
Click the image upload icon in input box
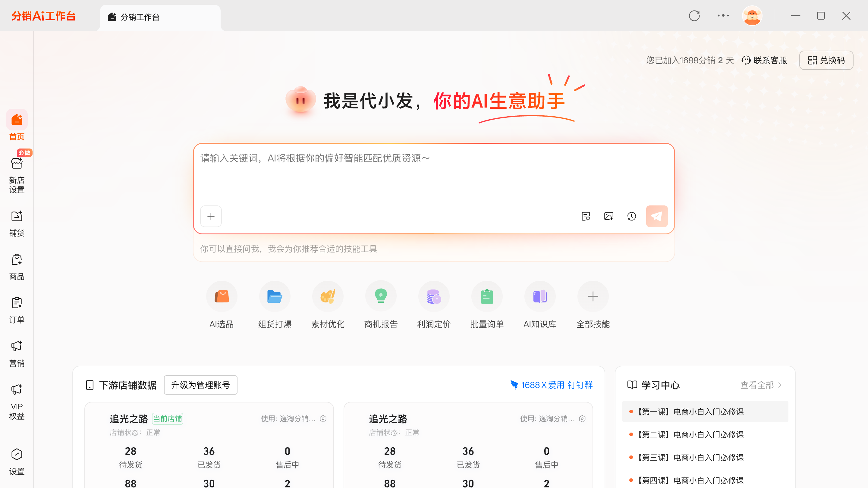pos(609,216)
